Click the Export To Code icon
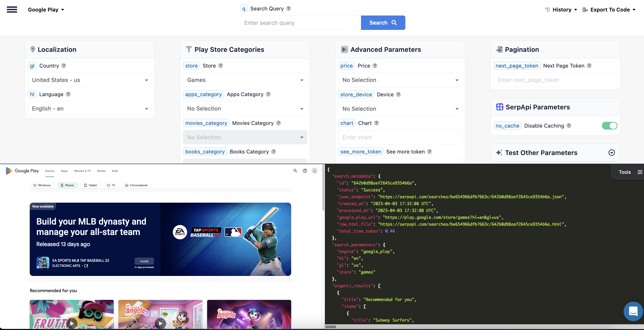Viewport: 644px width, 330px height. (x=585, y=10)
